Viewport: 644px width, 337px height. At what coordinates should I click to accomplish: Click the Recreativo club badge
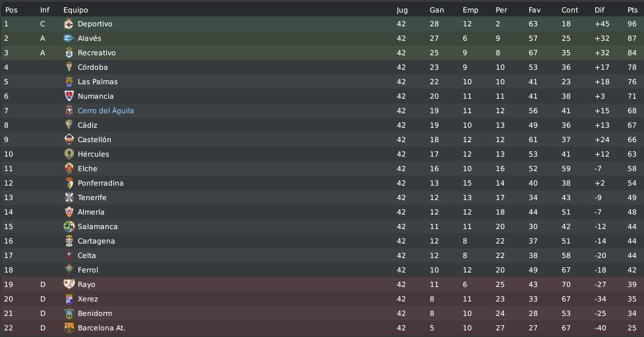(69, 53)
